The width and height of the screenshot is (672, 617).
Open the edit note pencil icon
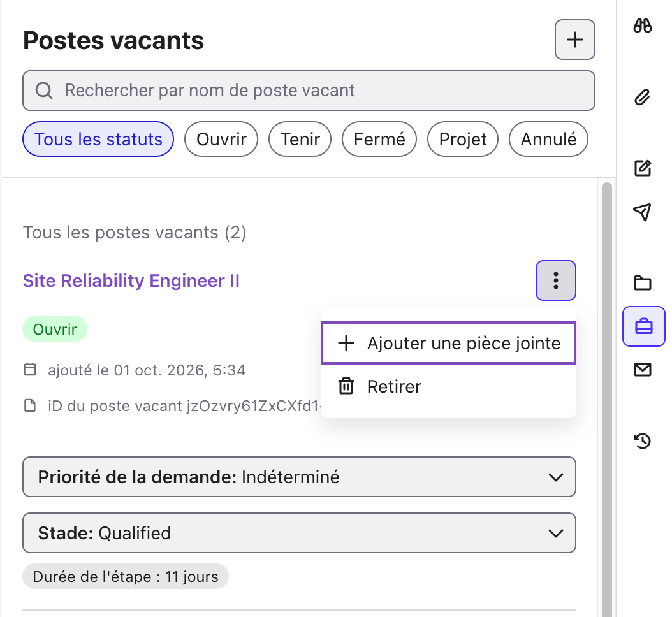coord(643,168)
